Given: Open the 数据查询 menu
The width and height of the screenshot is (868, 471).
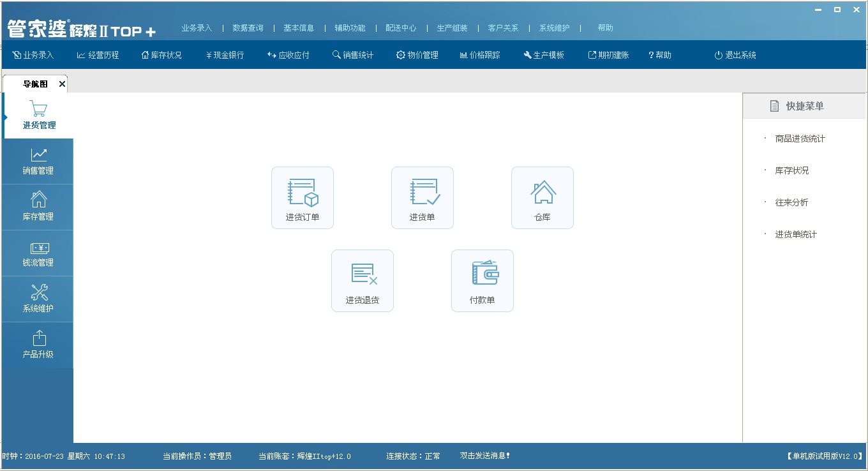Looking at the screenshot, I should pyautogui.click(x=248, y=28).
